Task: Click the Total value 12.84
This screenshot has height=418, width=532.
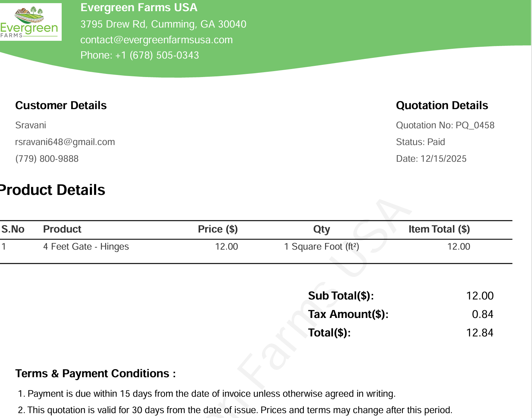Action: pyautogui.click(x=480, y=333)
